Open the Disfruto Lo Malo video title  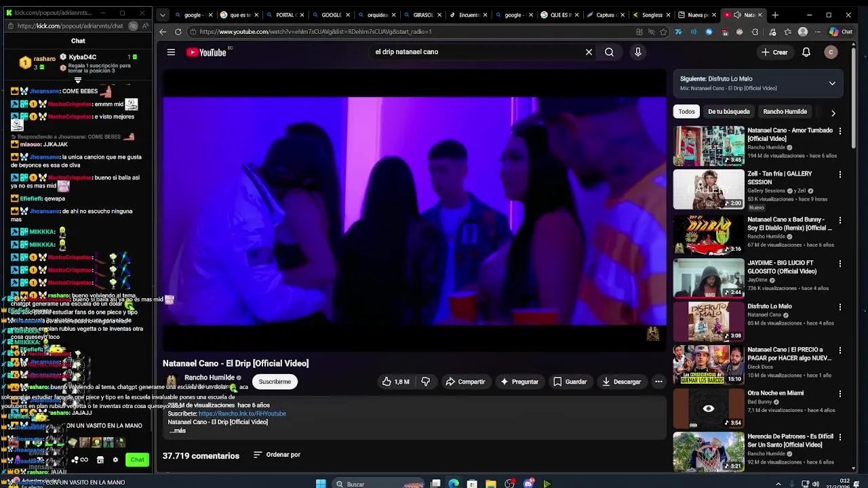[770, 306]
